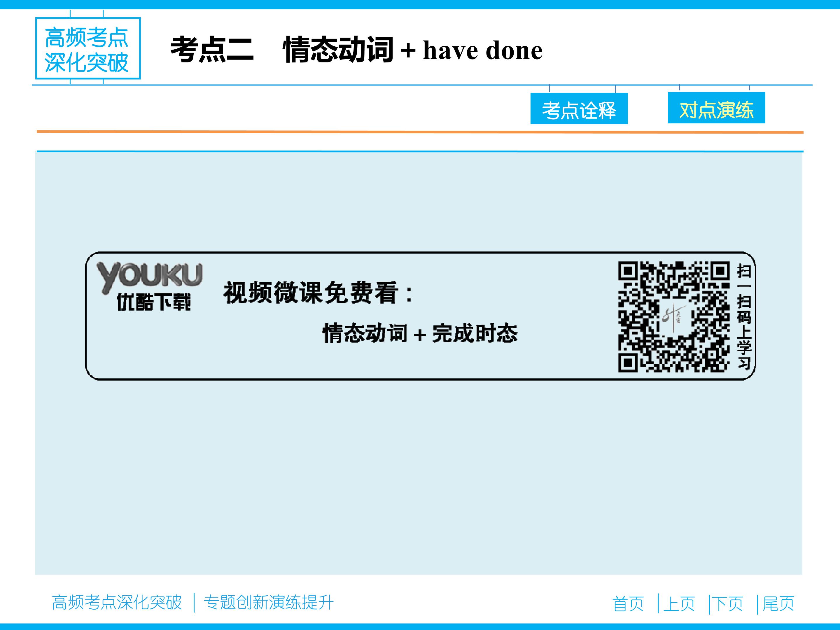Click the QR code image

click(674, 316)
